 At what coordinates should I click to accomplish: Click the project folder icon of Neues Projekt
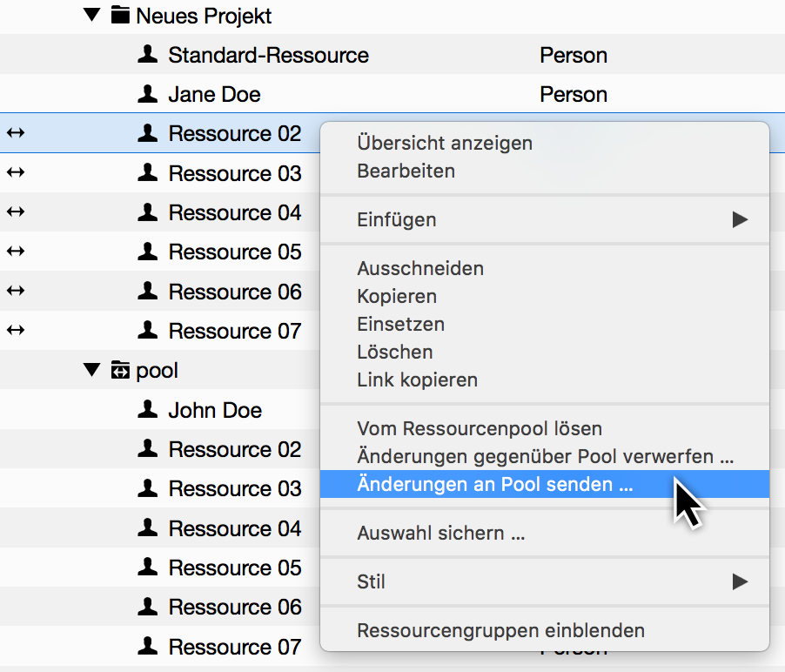[x=120, y=15]
